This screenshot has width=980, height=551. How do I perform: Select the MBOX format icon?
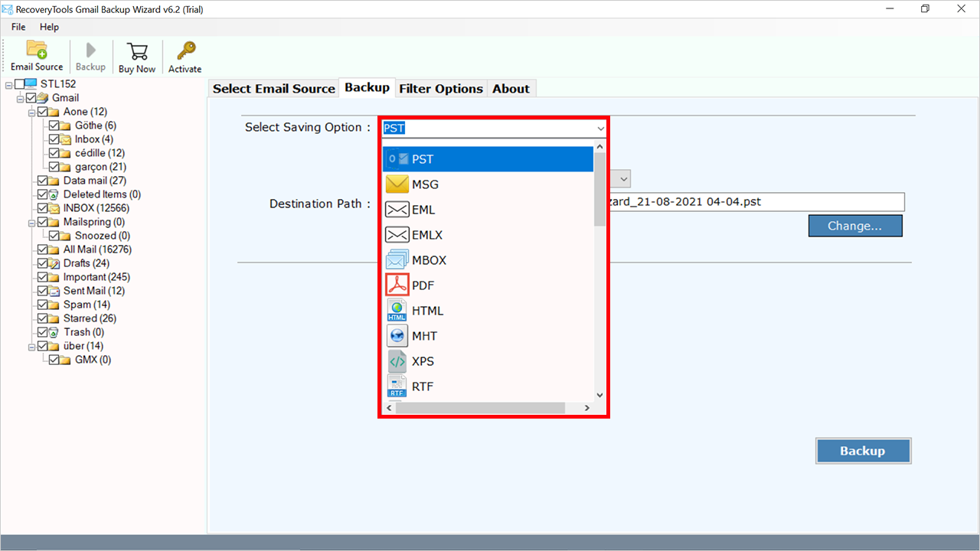(397, 259)
